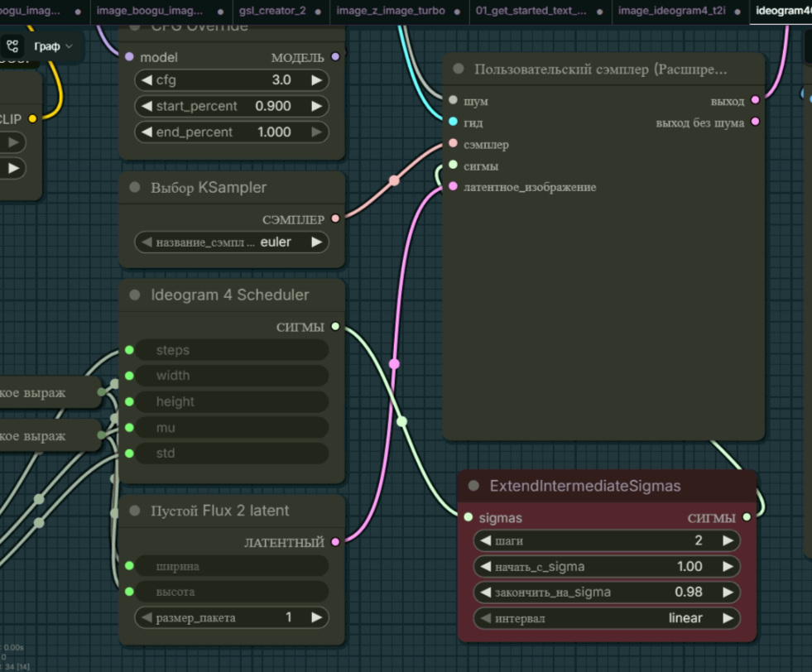Click the СЭМПЛЕР output socket

point(335,218)
